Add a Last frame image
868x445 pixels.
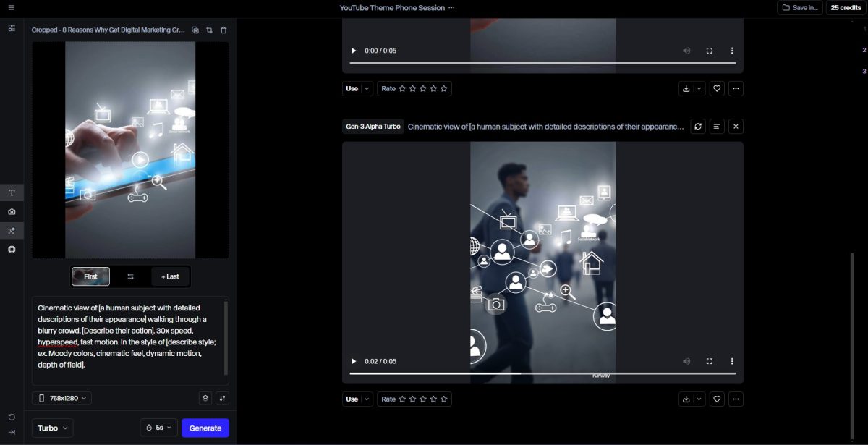coord(170,276)
